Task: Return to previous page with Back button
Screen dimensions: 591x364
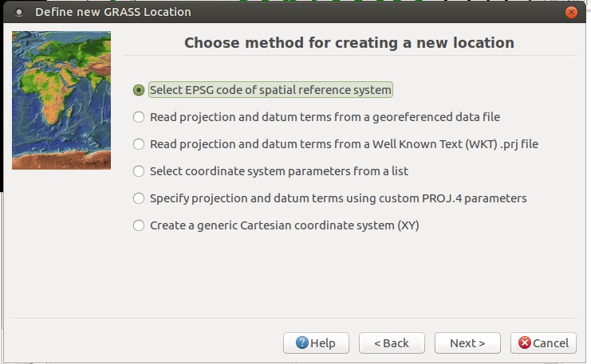Action: click(392, 343)
